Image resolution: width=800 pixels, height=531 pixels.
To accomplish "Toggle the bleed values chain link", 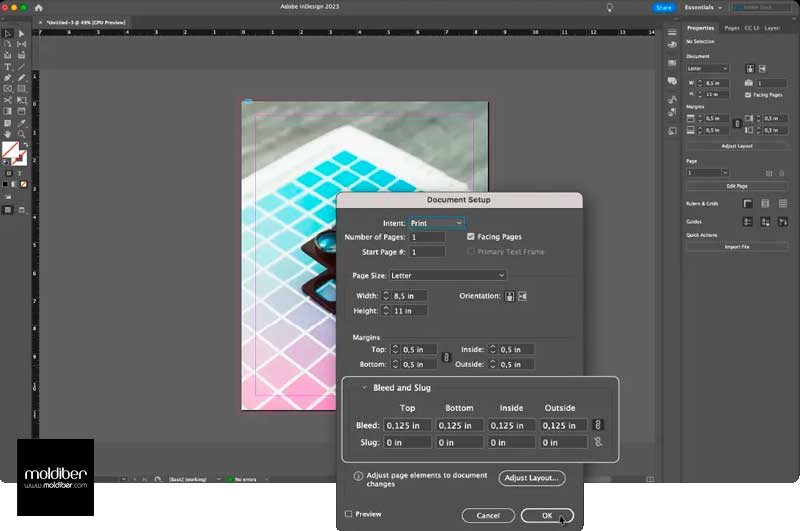I will [598, 425].
